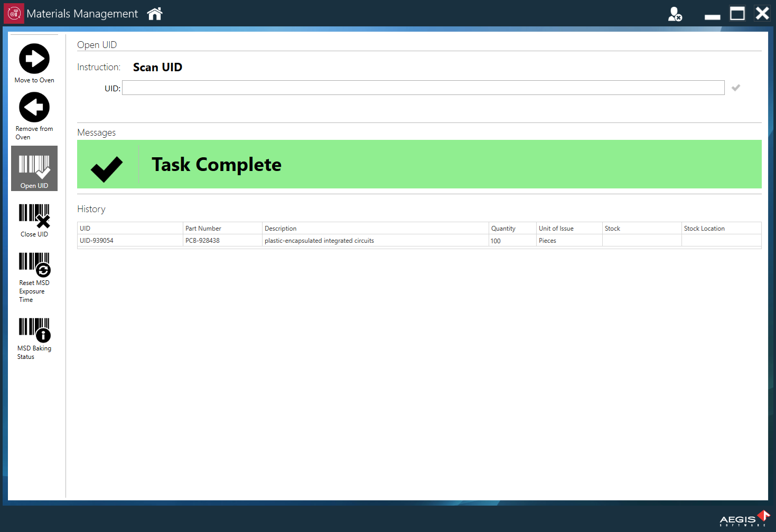Select the Remove from Oven icon
This screenshot has height=532, width=776.
[x=34, y=108]
